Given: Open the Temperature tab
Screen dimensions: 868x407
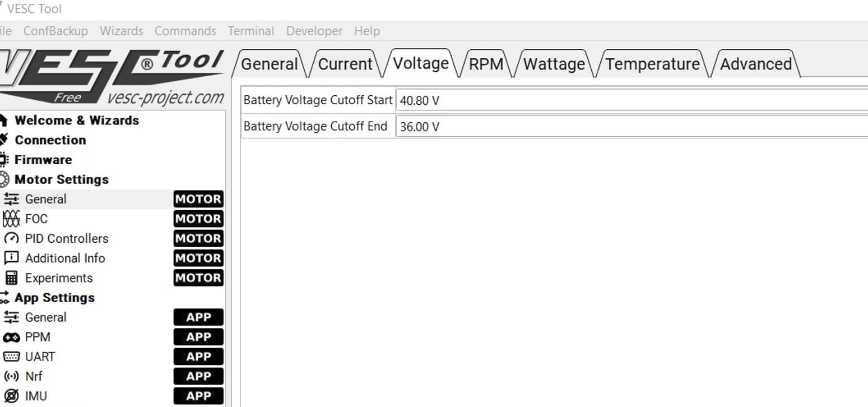Looking at the screenshot, I should coord(653,64).
